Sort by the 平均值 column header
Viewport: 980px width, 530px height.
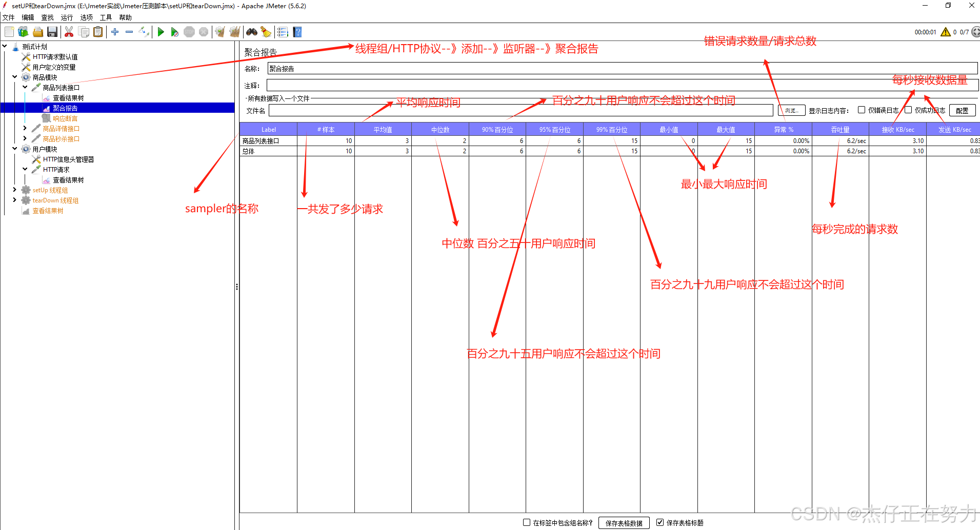point(383,130)
